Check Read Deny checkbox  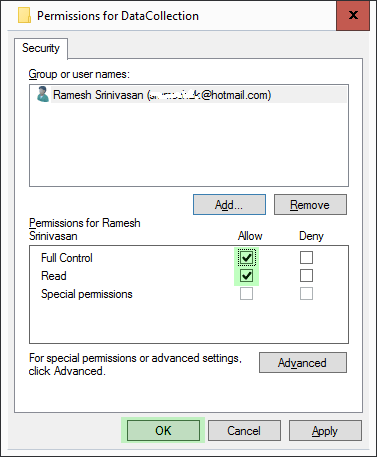point(306,276)
